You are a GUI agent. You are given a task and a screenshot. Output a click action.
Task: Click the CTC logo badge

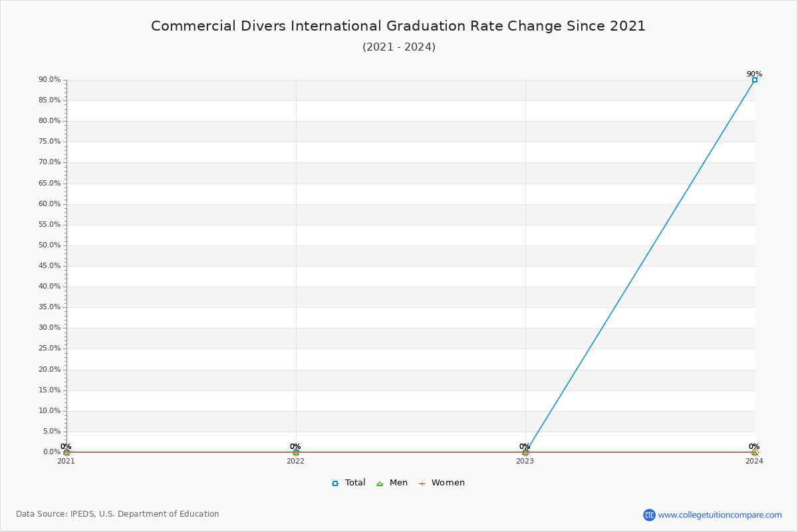click(x=649, y=515)
